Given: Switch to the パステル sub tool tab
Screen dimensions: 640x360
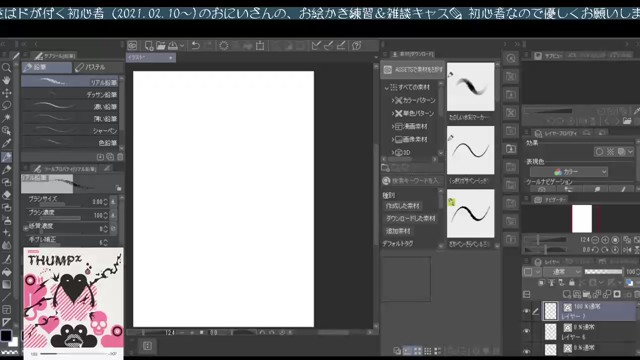Looking at the screenshot, I should pyautogui.click(x=98, y=67).
